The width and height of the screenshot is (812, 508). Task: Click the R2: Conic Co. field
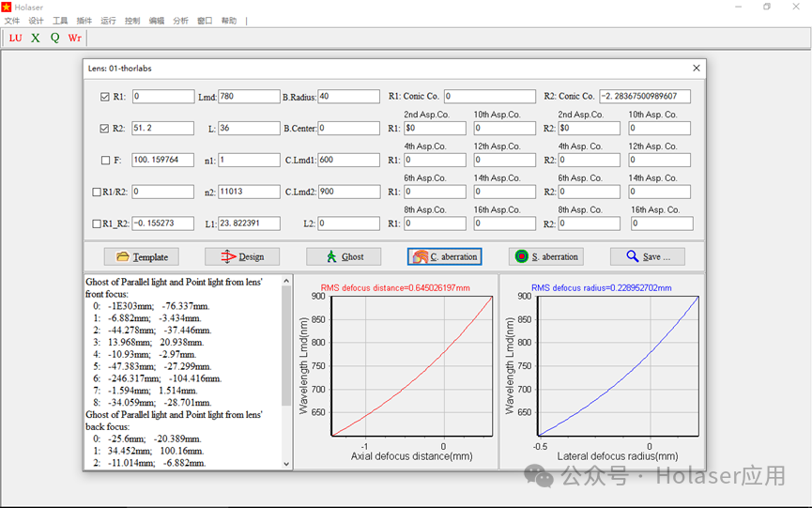[645, 97]
